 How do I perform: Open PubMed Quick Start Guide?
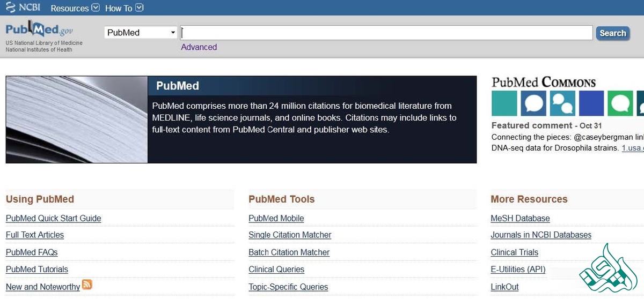coord(53,218)
